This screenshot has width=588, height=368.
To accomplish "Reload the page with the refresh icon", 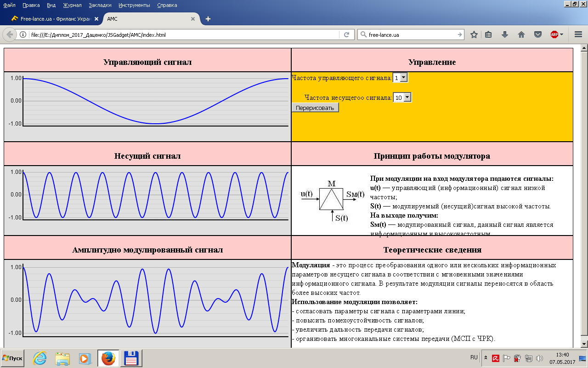I will (347, 34).
